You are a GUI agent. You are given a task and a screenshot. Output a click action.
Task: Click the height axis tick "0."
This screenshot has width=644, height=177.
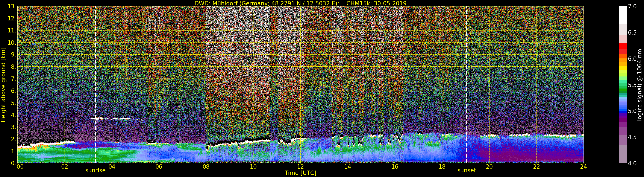[13, 163]
